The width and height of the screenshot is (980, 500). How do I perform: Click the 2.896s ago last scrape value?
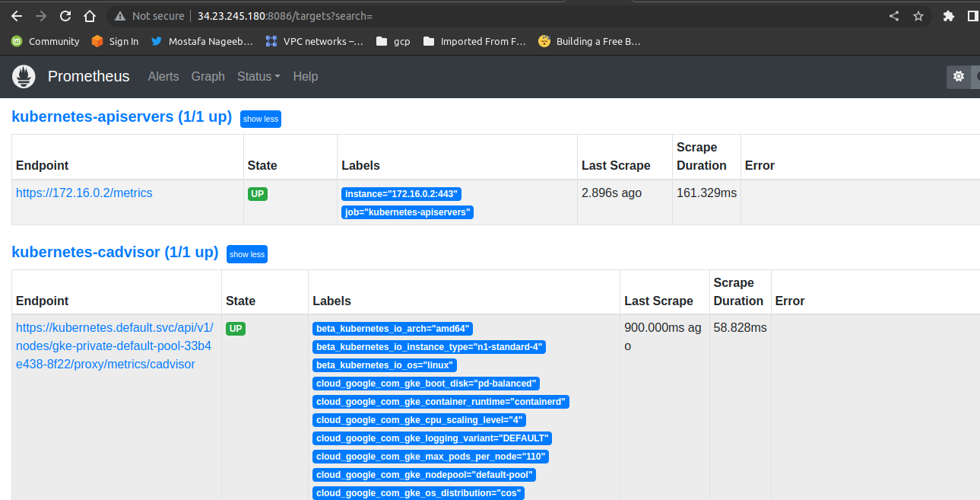(x=611, y=193)
